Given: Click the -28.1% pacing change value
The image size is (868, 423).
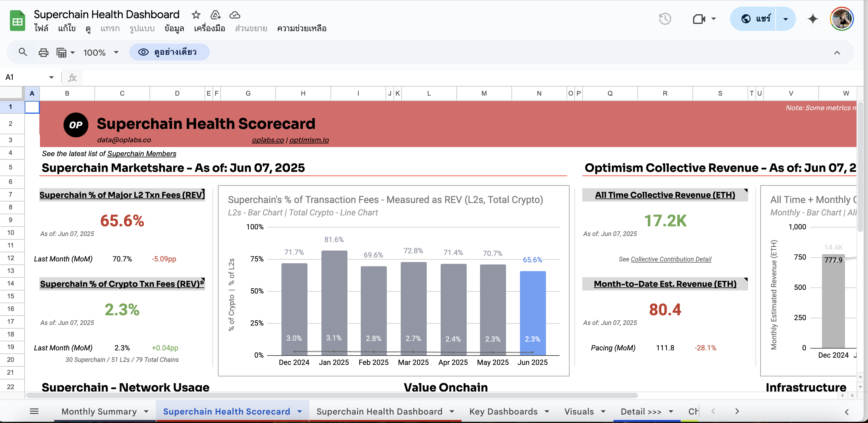Looking at the screenshot, I should tap(705, 348).
